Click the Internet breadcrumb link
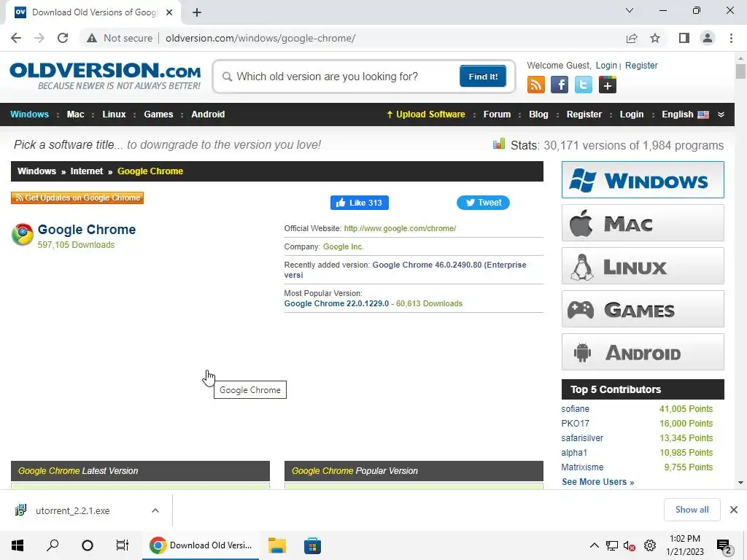The width and height of the screenshot is (747, 560). [87, 171]
